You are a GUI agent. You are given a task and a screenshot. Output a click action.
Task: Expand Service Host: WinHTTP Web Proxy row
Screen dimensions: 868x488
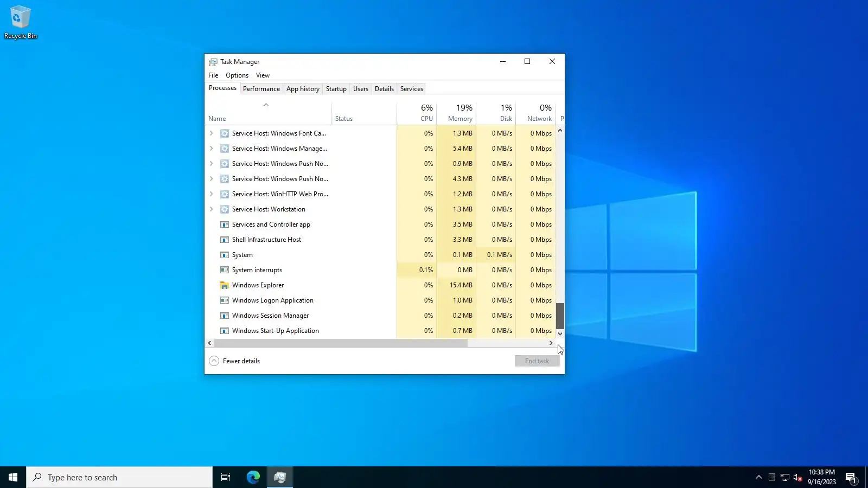[212, 194]
